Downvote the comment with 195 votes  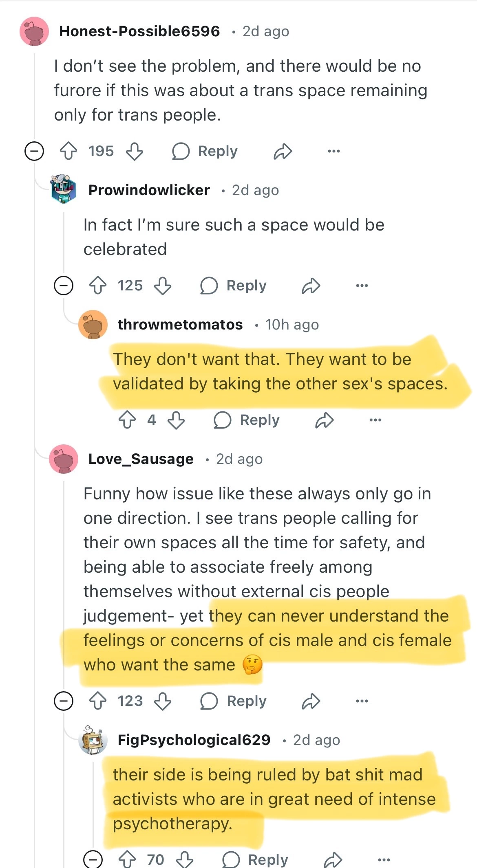click(x=135, y=151)
